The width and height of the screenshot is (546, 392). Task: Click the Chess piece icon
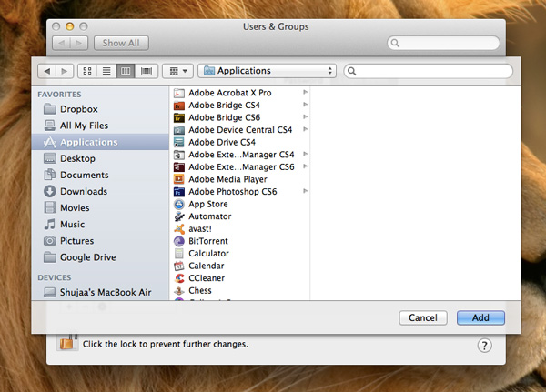(x=179, y=291)
